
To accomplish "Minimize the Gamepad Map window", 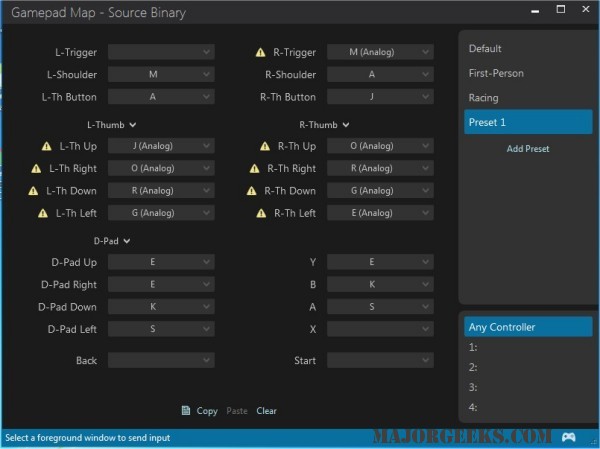I will [x=535, y=11].
